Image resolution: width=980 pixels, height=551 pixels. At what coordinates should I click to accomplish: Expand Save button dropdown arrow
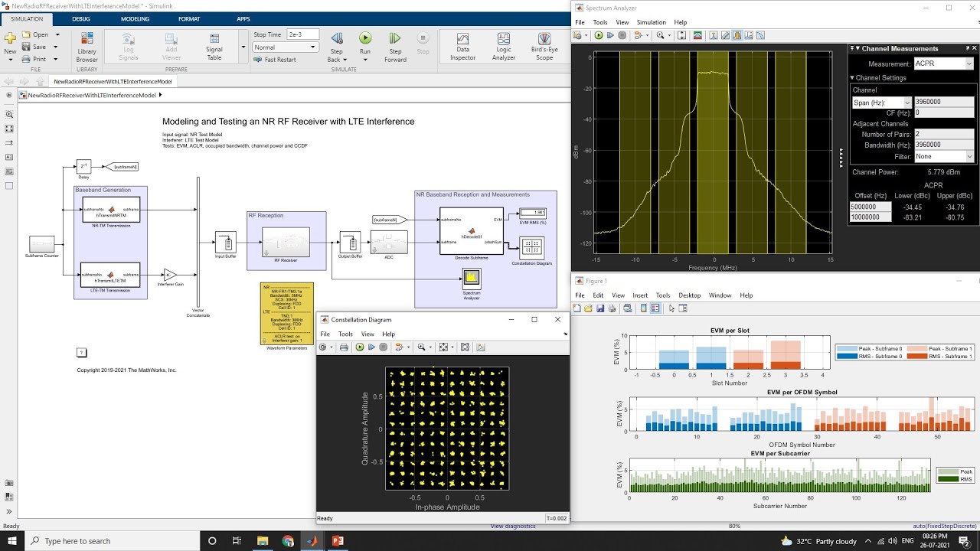pyautogui.click(x=55, y=47)
